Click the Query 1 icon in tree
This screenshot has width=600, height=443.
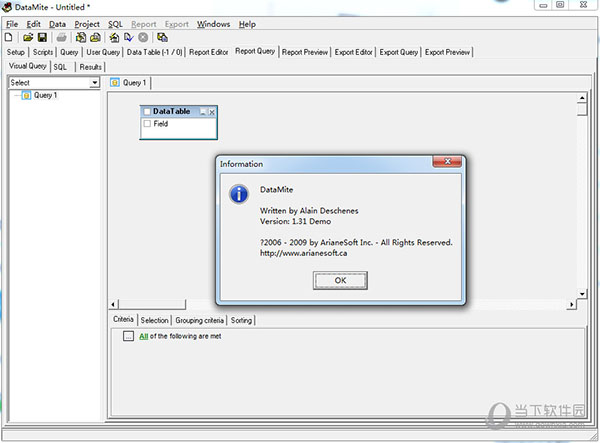[x=26, y=95]
